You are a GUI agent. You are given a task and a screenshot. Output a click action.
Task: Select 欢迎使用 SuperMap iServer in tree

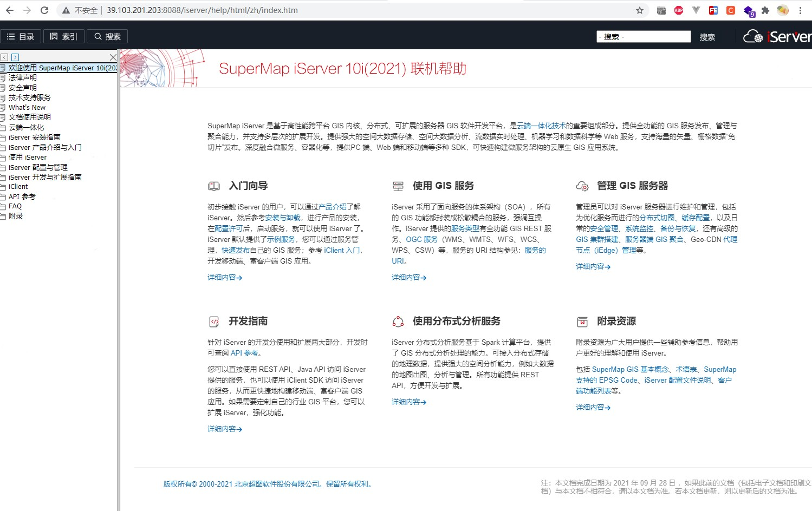pyautogui.click(x=62, y=68)
